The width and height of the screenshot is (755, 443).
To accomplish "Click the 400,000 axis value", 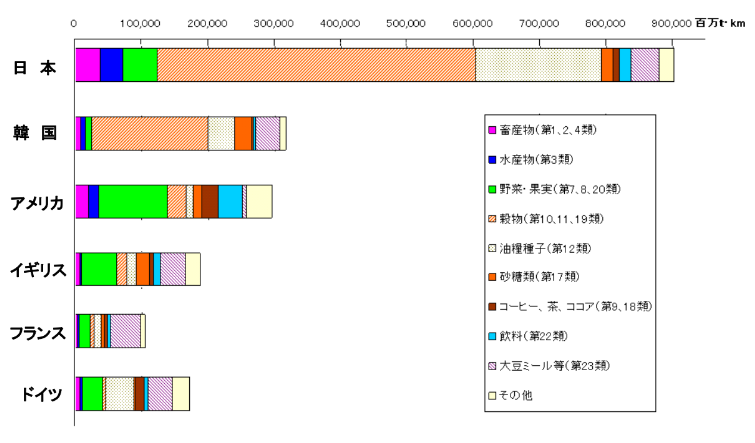I will coord(340,23).
